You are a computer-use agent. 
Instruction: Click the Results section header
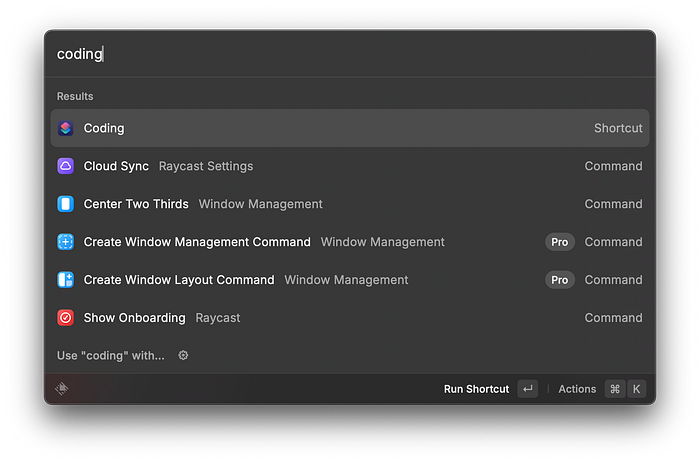click(75, 96)
